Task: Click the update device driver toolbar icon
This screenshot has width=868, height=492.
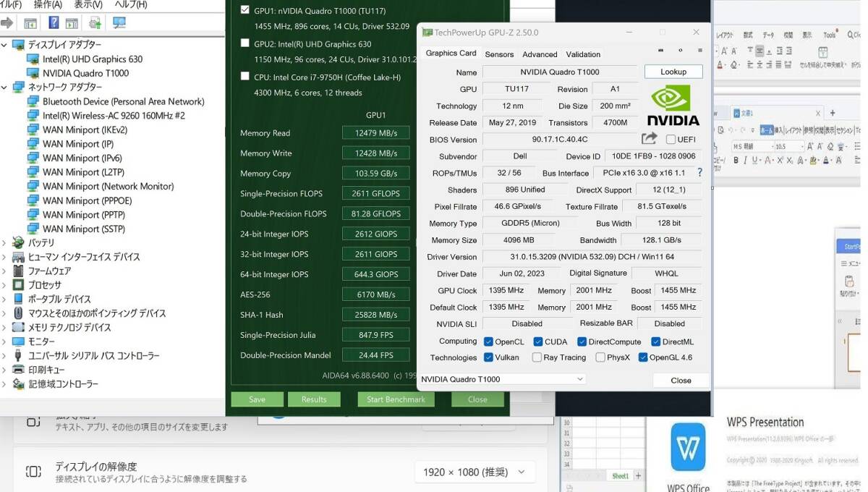Action: pyautogui.click(x=94, y=23)
